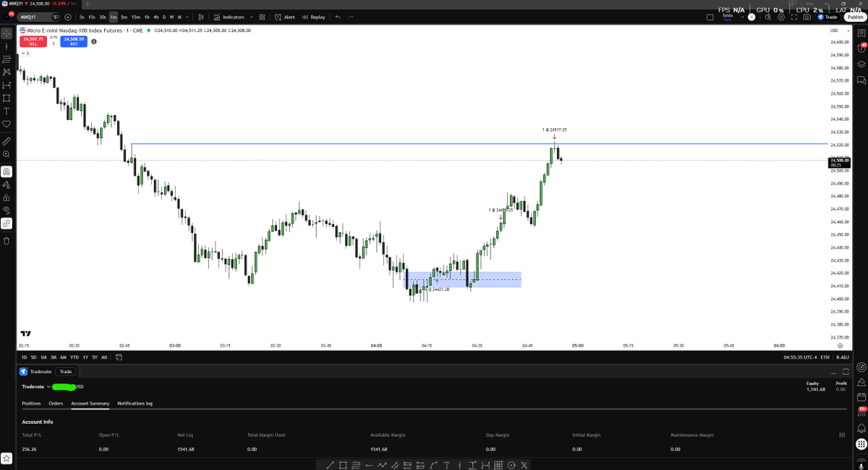Hide all drawings with eye icon

coord(7,210)
